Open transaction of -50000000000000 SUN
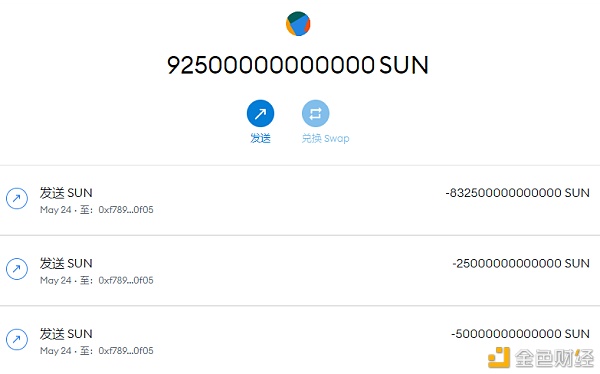The image size is (600, 374). tap(300, 340)
